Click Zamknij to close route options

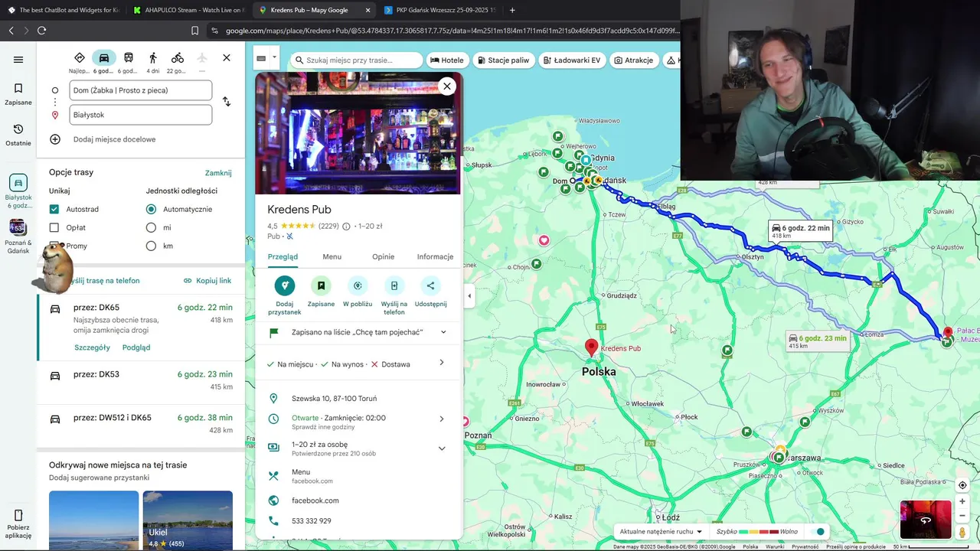point(218,173)
